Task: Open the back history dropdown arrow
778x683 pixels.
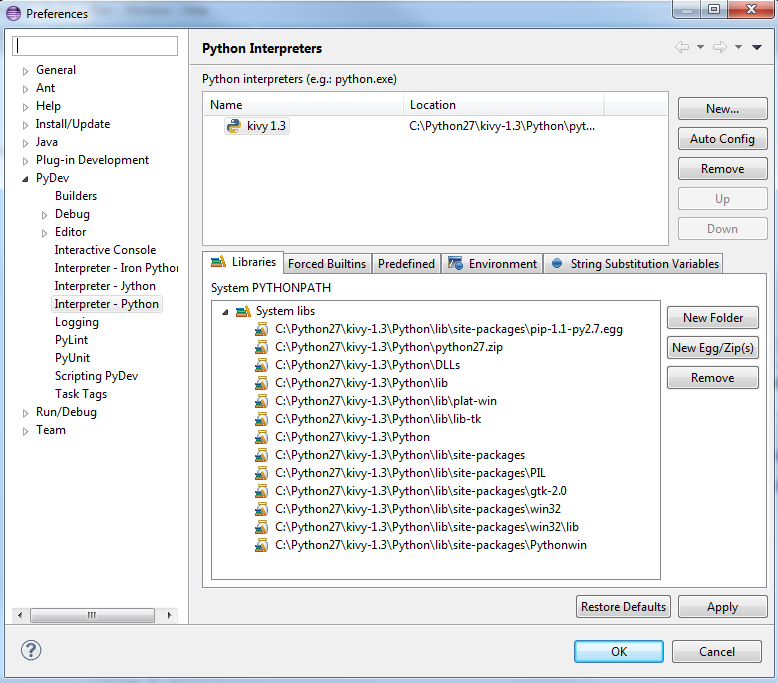Action: coord(700,47)
